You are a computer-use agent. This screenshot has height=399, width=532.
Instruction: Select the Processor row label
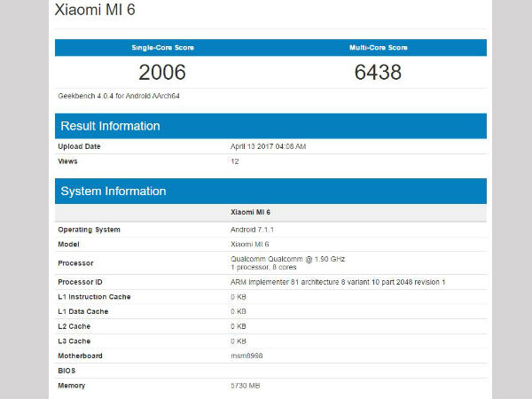point(75,263)
